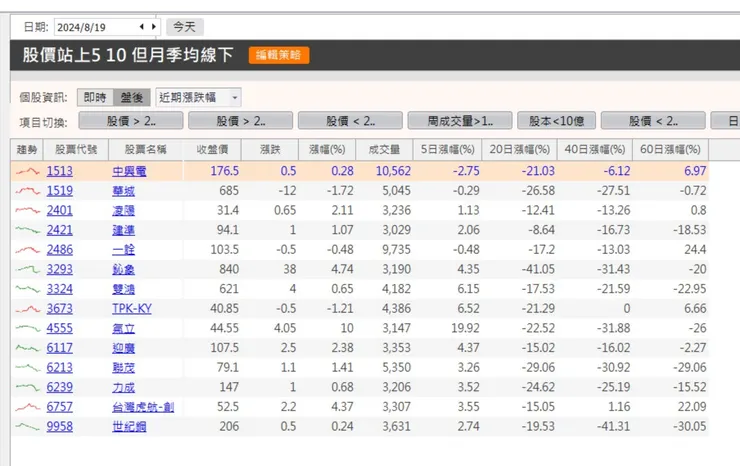Open trend sparkline chart for stock 2401

(27, 210)
